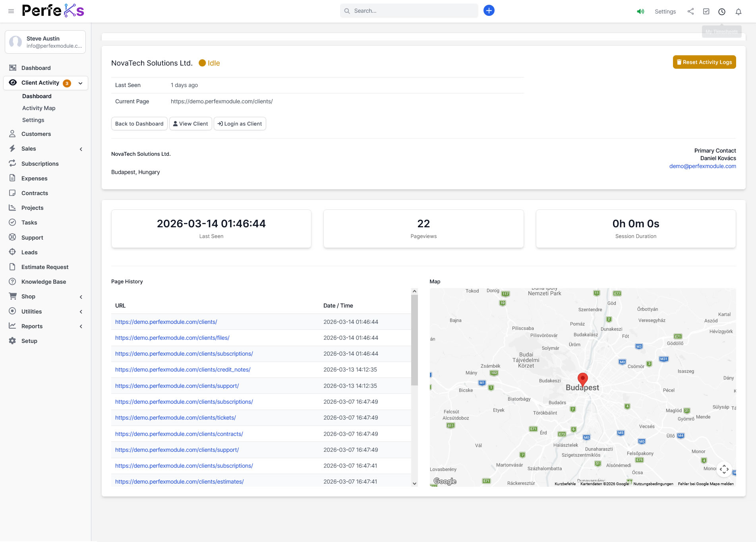The image size is (756, 542).
Task: Click the blue plus quick-create icon
Action: point(489,11)
